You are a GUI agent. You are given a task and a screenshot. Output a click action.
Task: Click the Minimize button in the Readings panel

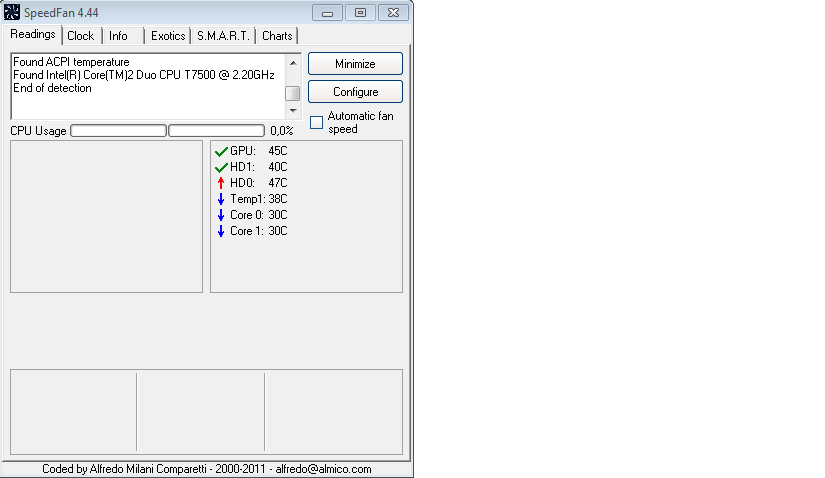355,64
